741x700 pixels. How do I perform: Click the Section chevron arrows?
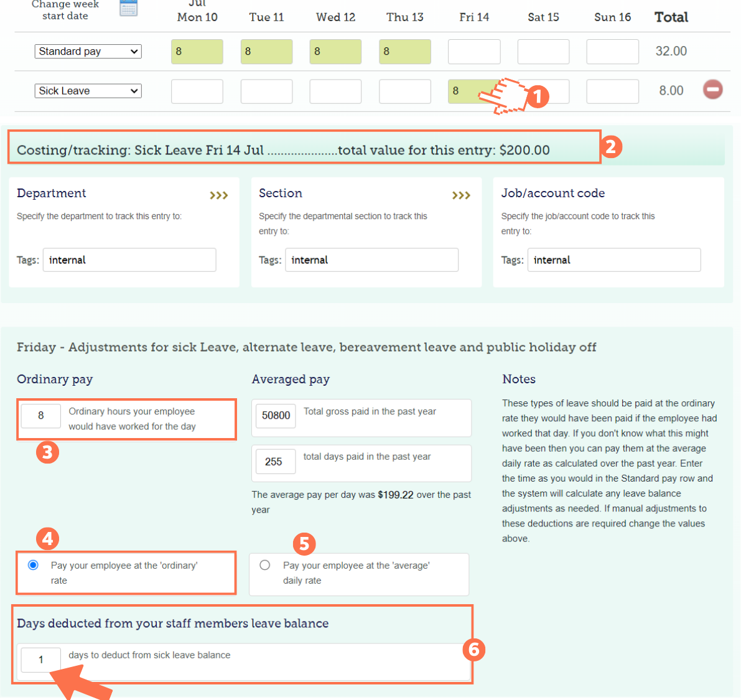[461, 195]
